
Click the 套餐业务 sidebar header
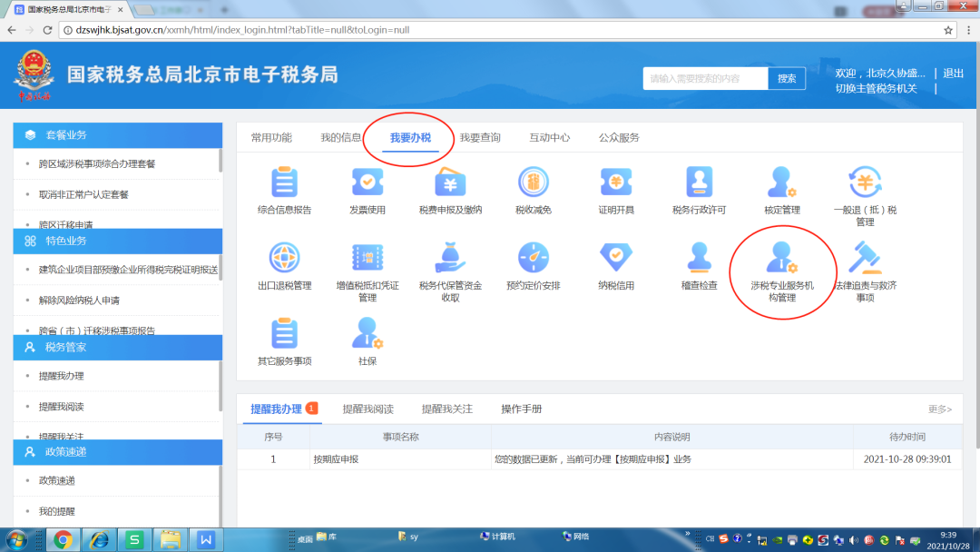[117, 135]
